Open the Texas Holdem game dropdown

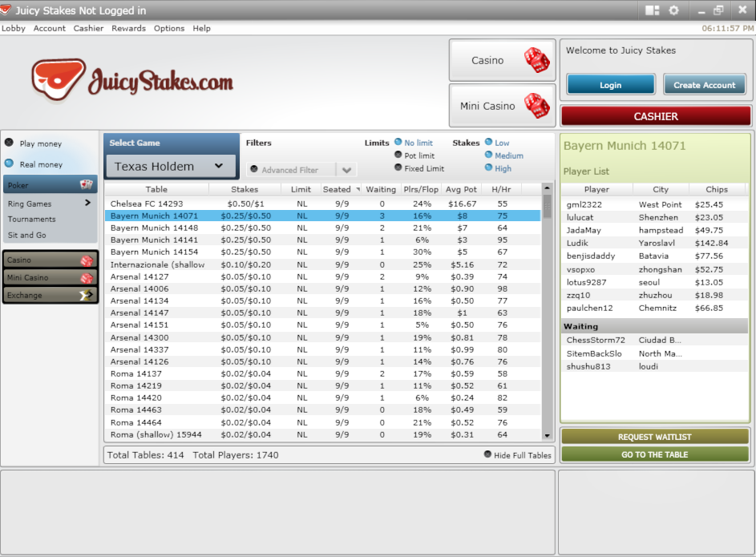[x=171, y=166]
